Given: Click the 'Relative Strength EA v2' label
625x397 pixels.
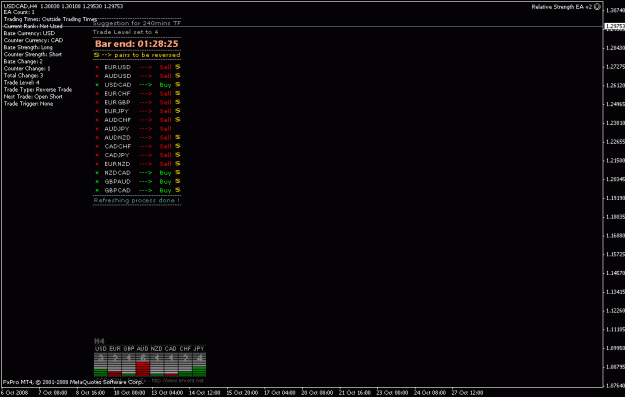Looking at the screenshot, I should pos(562,7).
